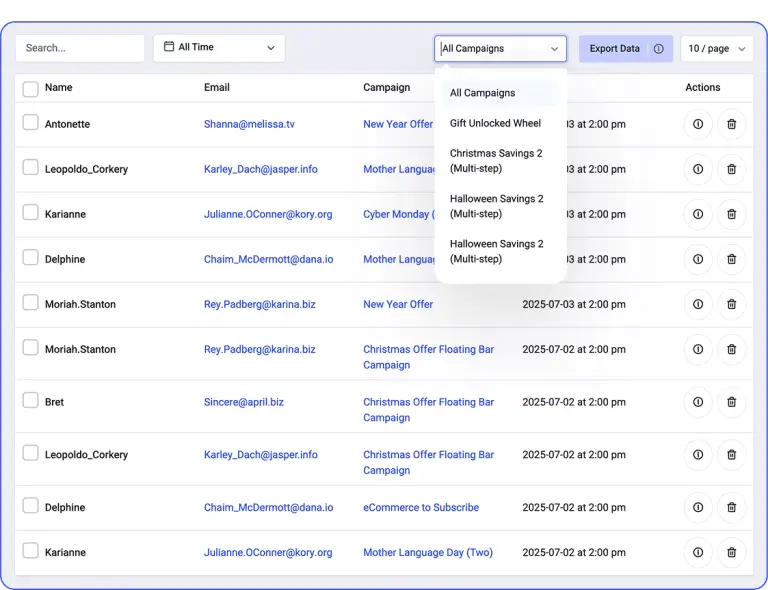Select All Campaigns option in list

(x=500, y=93)
